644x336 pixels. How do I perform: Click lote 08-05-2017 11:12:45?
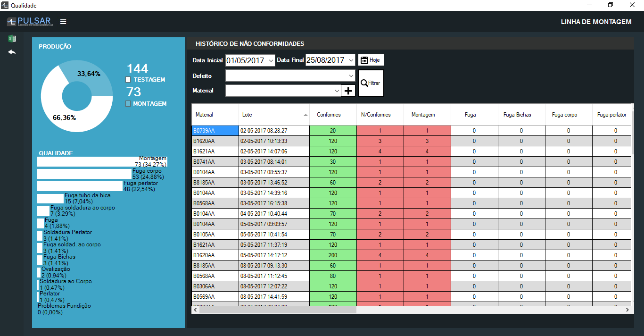pyautogui.click(x=274, y=276)
